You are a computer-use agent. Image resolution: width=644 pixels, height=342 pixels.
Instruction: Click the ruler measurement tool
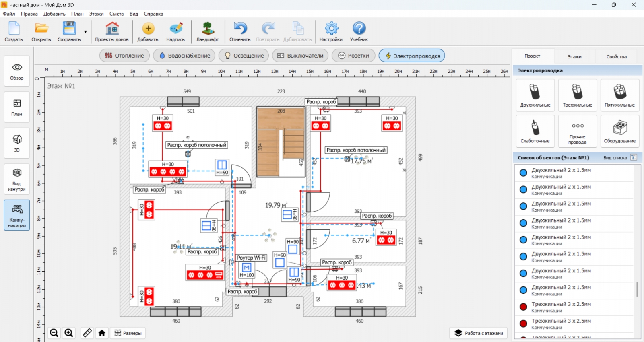pos(87,333)
